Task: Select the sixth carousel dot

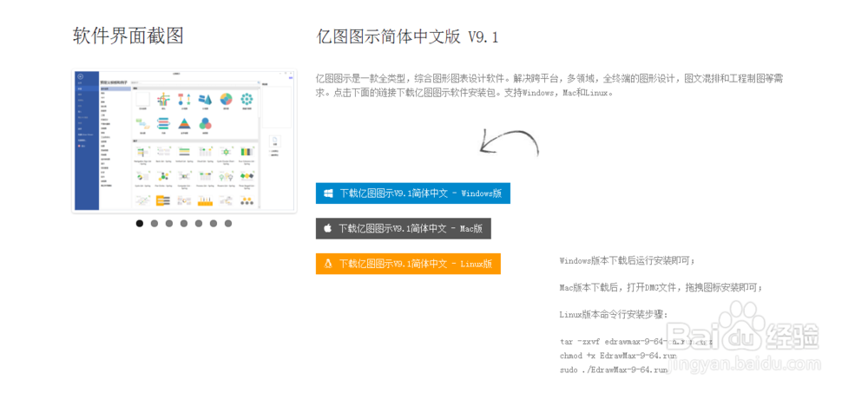Action: tap(214, 223)
